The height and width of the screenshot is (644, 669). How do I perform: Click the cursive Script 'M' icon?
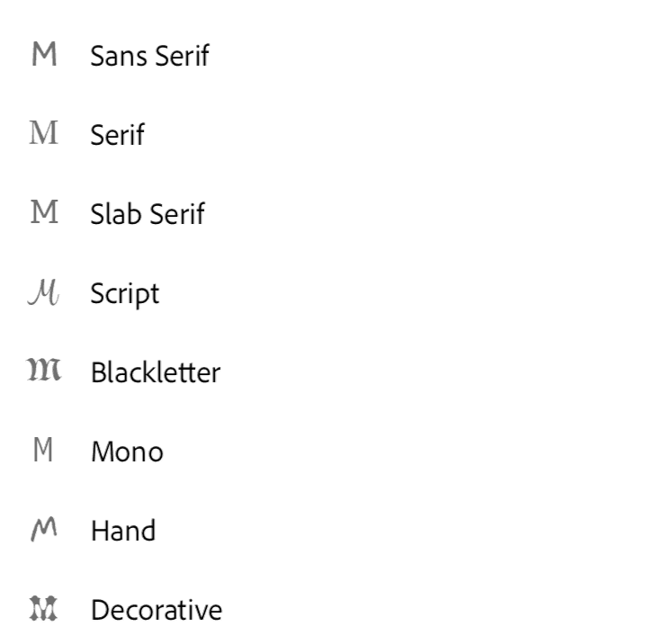click(44, 293)
